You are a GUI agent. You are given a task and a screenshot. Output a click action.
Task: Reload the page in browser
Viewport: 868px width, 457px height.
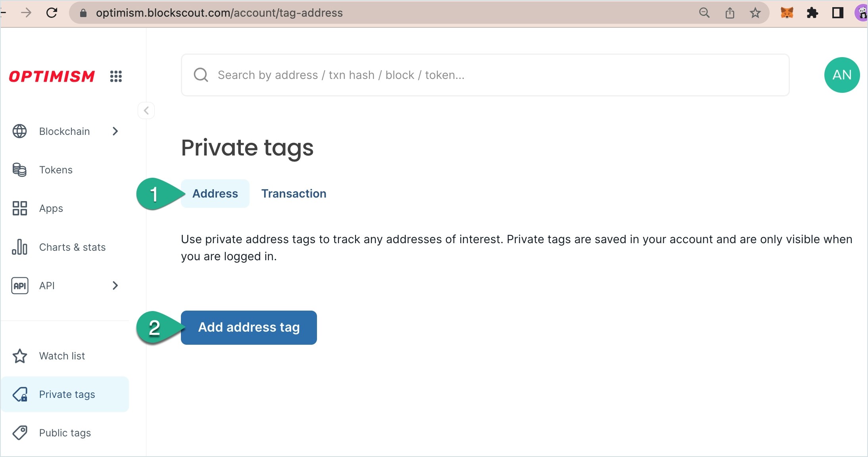[x=52, y=13]
